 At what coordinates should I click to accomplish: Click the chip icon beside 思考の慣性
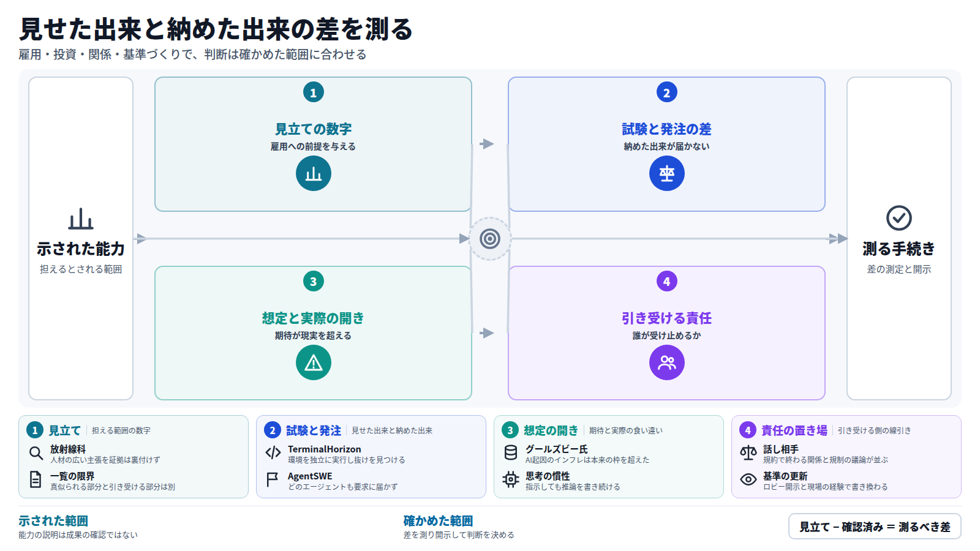pos(511,479)
